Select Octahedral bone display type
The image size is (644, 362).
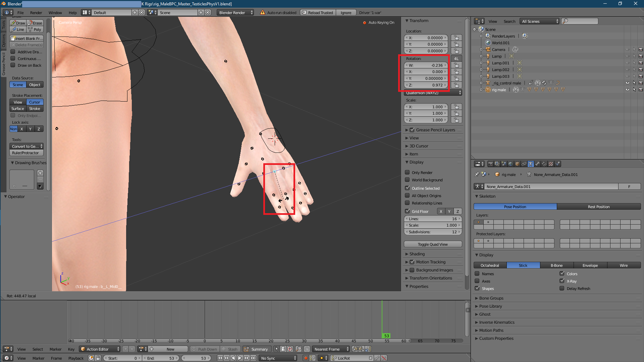tap(490, 265)
